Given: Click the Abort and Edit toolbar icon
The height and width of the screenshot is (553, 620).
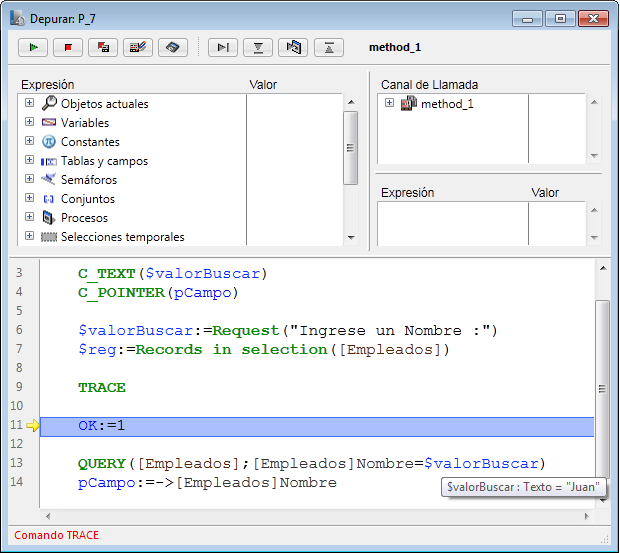Looking at the screenshot, I should [x=103, y=47].
